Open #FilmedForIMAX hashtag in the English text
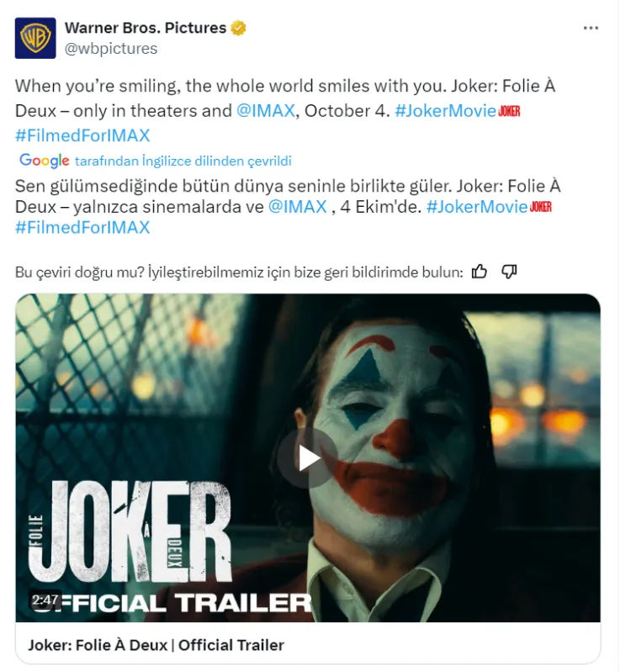Viewport: 631px width, 672px height. pyautogui.click(x=82, y=135)
